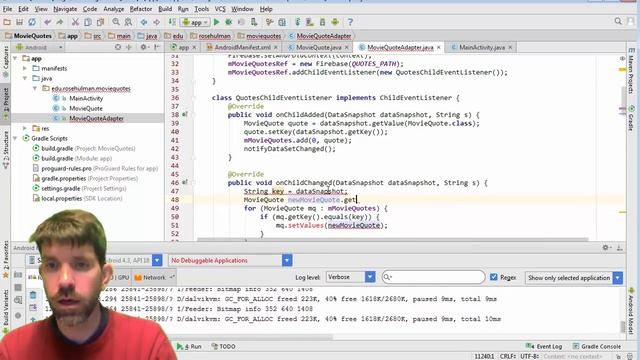Click the Help question mark icon
The height and width of the screenshot is (360, 640).
coord(350,22)
